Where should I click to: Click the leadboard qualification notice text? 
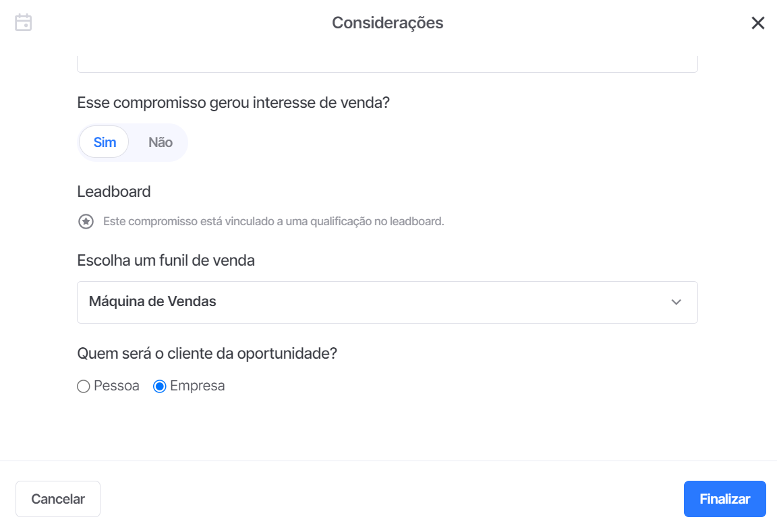(x=274, y=221)
